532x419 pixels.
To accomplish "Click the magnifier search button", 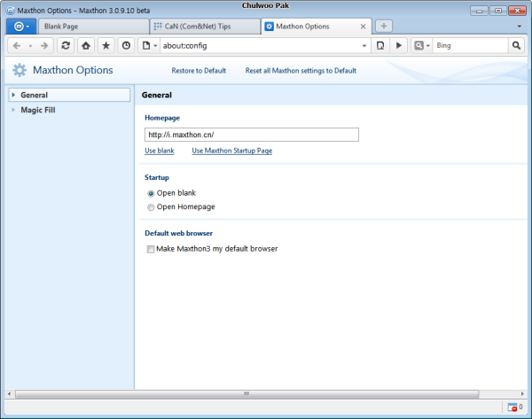I will click(516, 45).
